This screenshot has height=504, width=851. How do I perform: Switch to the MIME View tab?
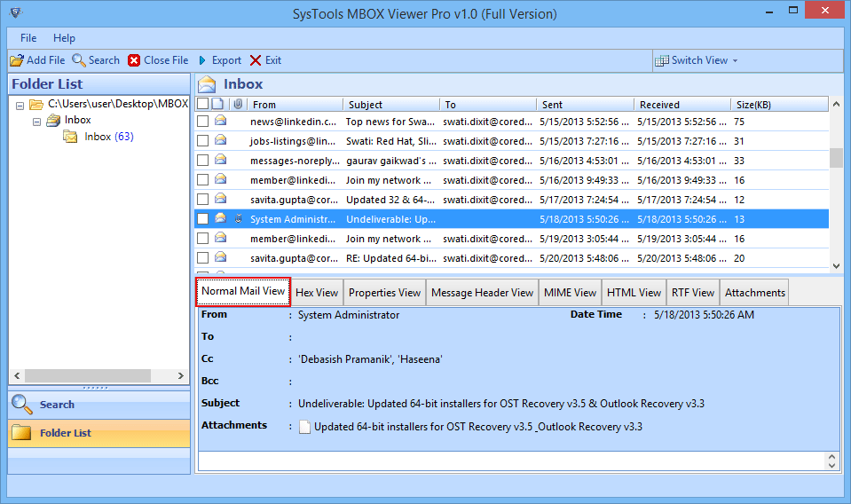[570, 293]
